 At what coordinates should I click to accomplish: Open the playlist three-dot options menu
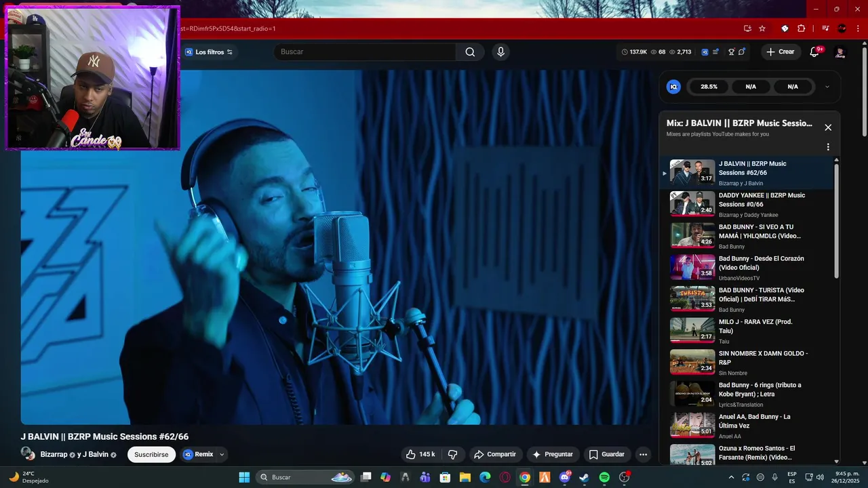point(827,147)
